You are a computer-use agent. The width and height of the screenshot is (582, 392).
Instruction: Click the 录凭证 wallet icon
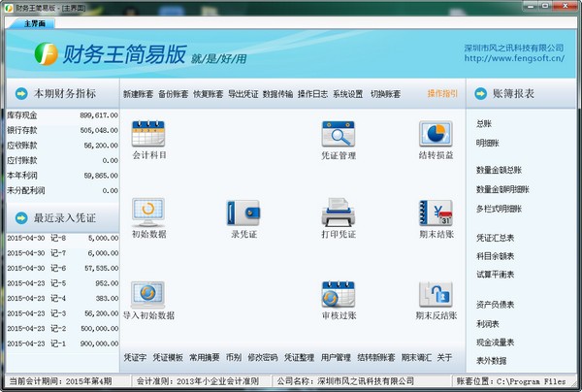click(242, 213)
